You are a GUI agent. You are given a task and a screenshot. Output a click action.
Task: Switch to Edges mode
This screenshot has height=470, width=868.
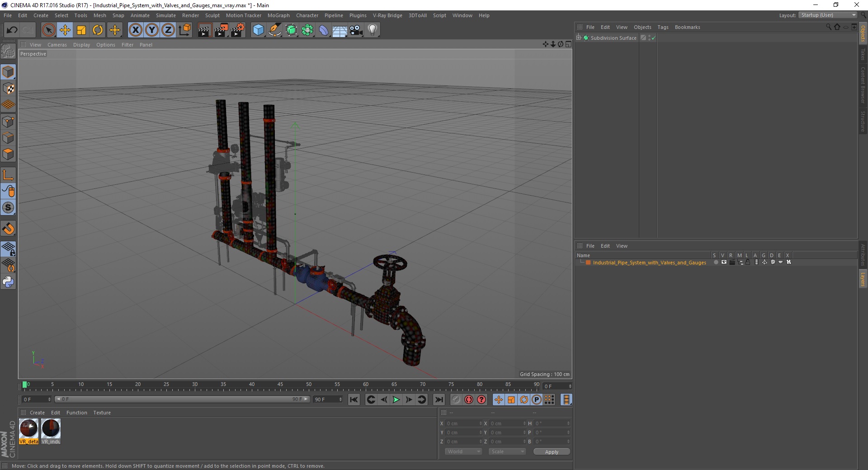[8, 138]
